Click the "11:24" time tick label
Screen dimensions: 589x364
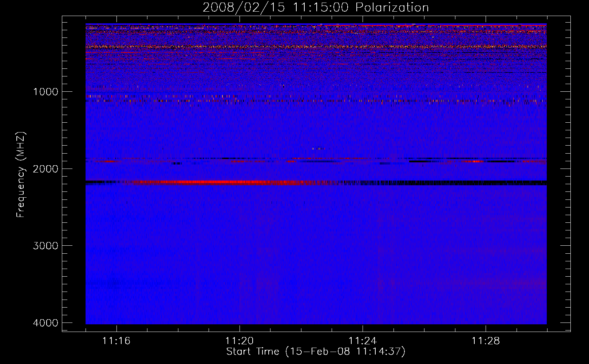tap(363, 341)
